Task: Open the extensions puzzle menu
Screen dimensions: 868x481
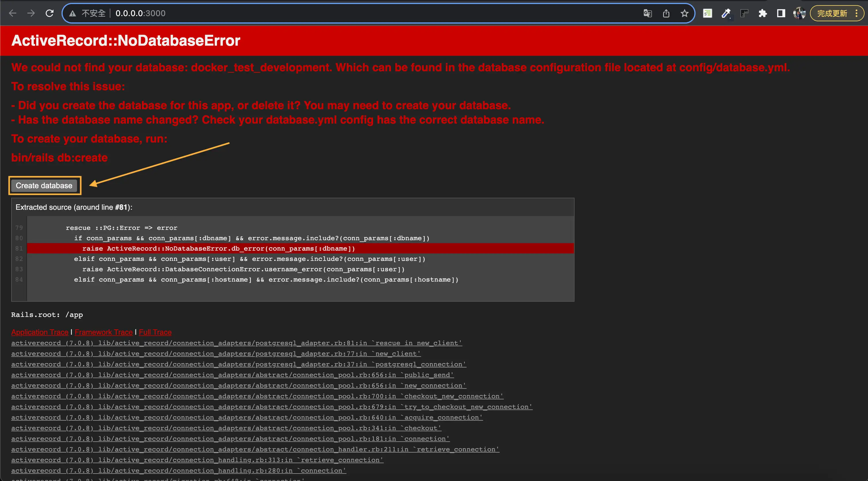Action: (x=763, y=13)
